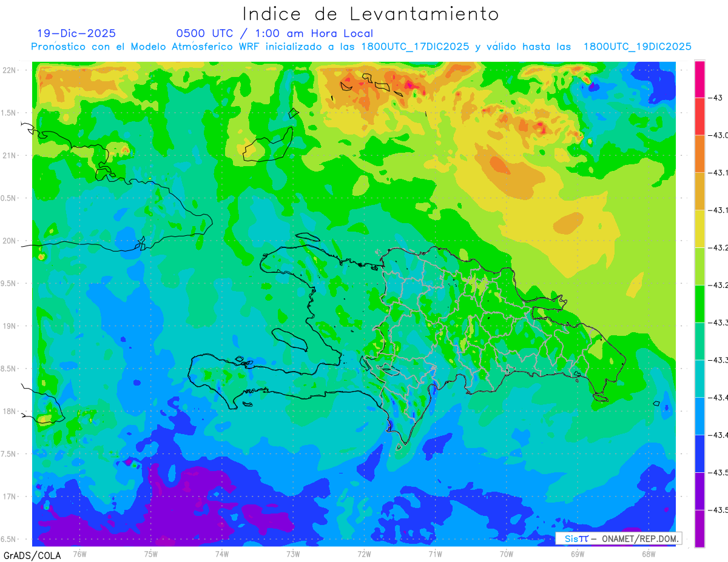Select the yellow color swatch in the legend
The width and height of the screenshot is (728, 562).
pyautogui.click(x=699, y=229)
